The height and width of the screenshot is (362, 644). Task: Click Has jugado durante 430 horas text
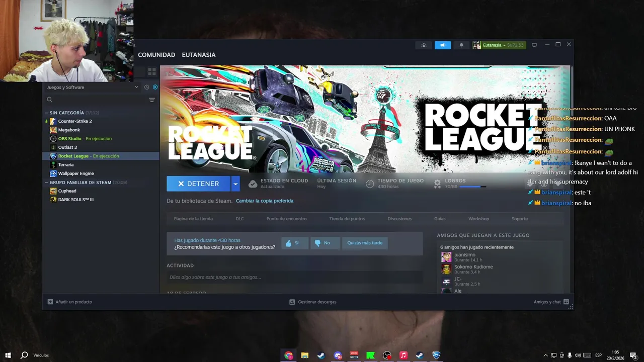point(207,240)
